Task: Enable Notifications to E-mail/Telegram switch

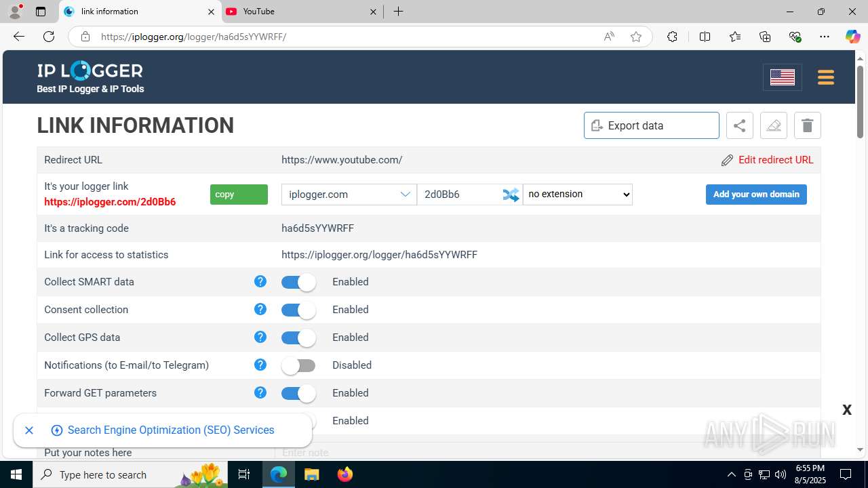Action: pyautogui.click(x=299, y=365)
